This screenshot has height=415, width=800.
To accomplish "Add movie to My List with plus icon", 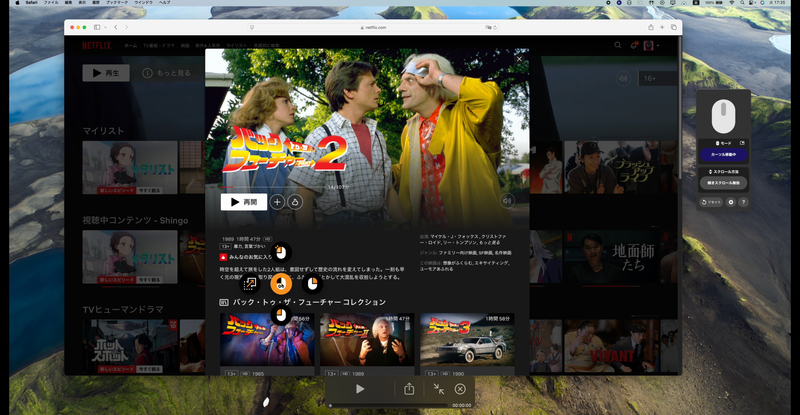I will coord(277,202).
